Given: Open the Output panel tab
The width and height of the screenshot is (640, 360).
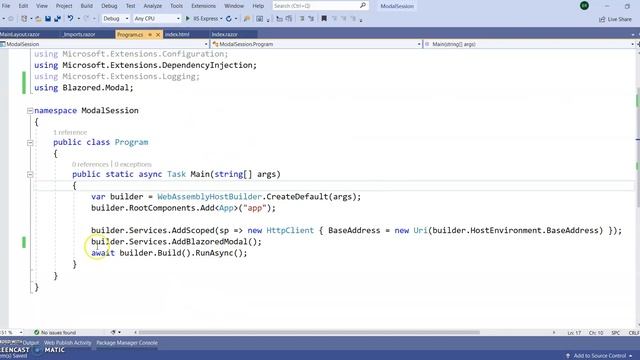Looking at the screenshot, I should [31, 343].
